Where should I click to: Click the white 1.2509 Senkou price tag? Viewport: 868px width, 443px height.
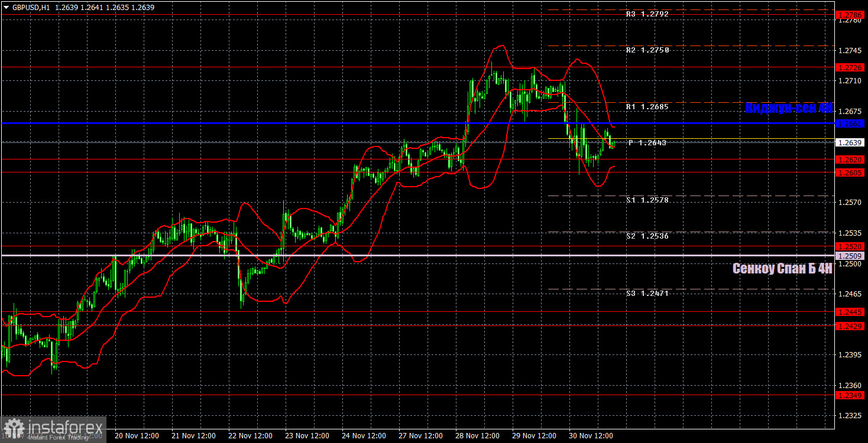(850, 256)
